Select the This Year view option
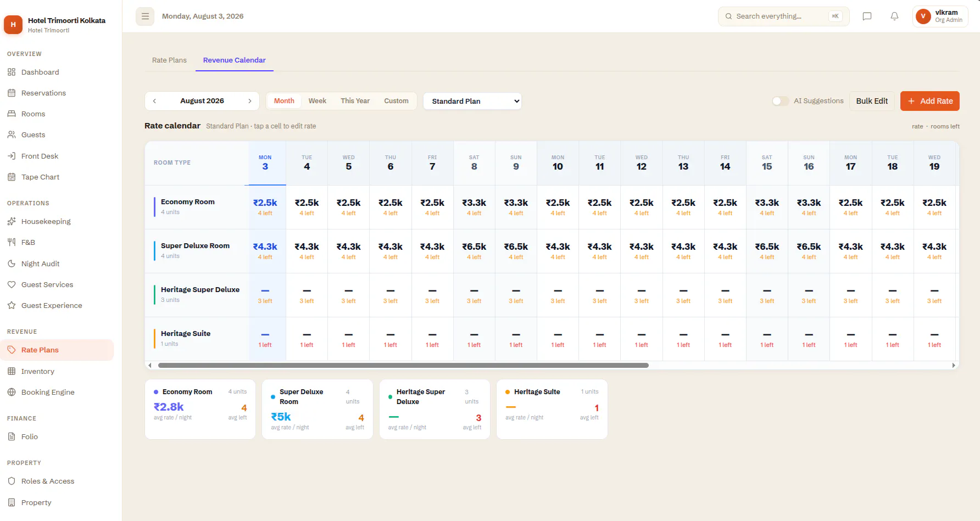This screenshot has width=980, height=521. (x=355, y=101)
